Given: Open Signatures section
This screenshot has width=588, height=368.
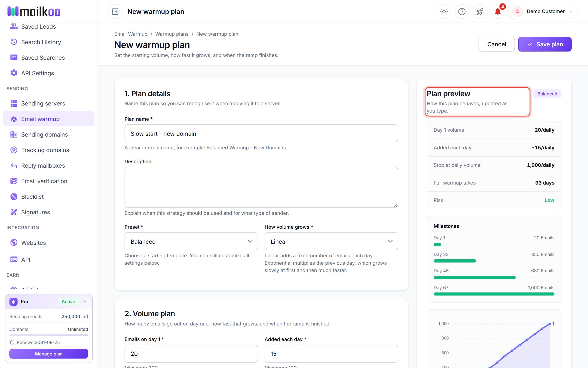Looking at the screenshot, I should point(49,212).
